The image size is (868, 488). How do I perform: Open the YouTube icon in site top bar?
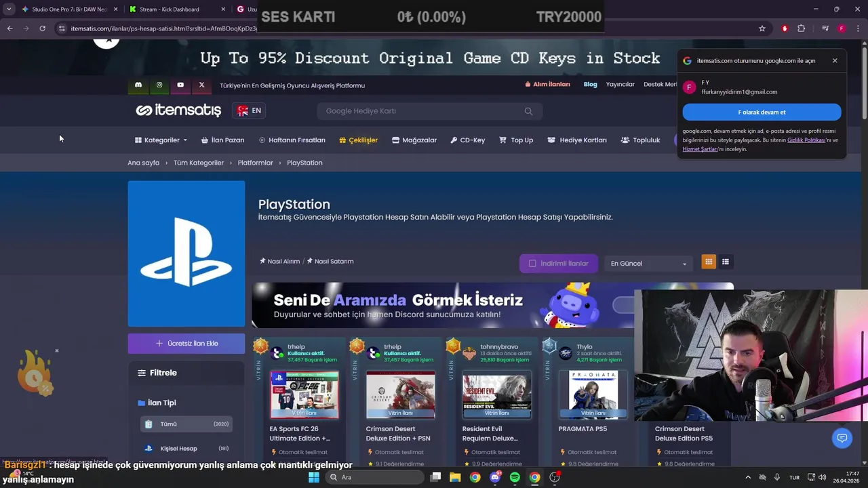coord(180,85)
